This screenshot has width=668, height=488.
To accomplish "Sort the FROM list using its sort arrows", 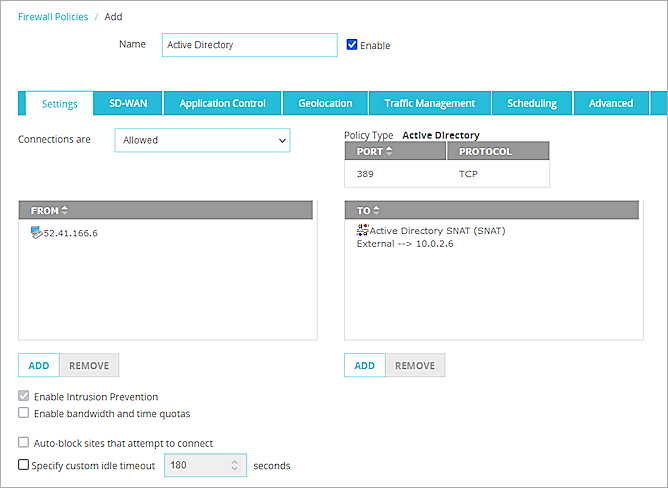I will (65, 210).
